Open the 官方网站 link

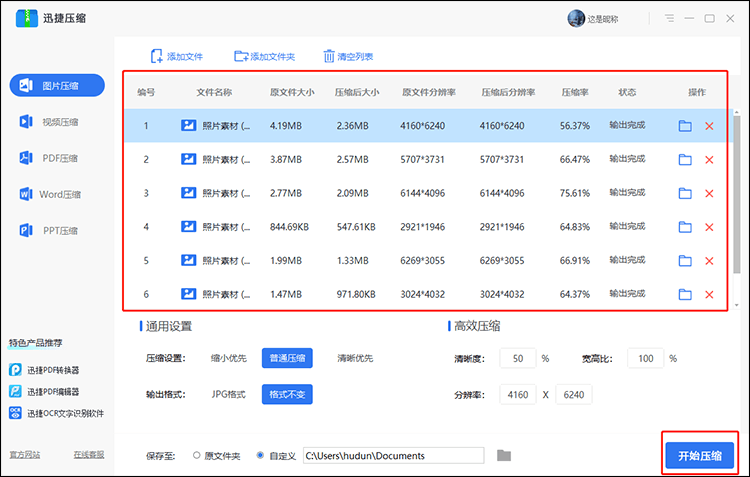click(27, 455)
